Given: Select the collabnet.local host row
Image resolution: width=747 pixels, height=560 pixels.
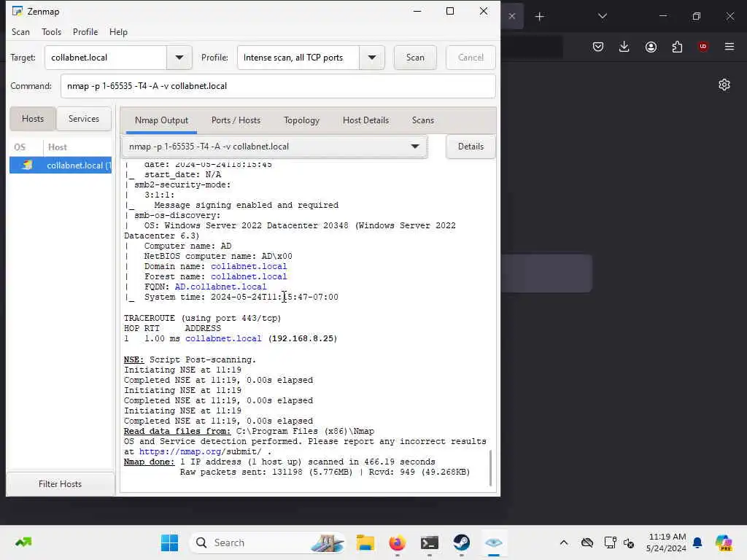Looking at the screenshot, I should point(61,166).
